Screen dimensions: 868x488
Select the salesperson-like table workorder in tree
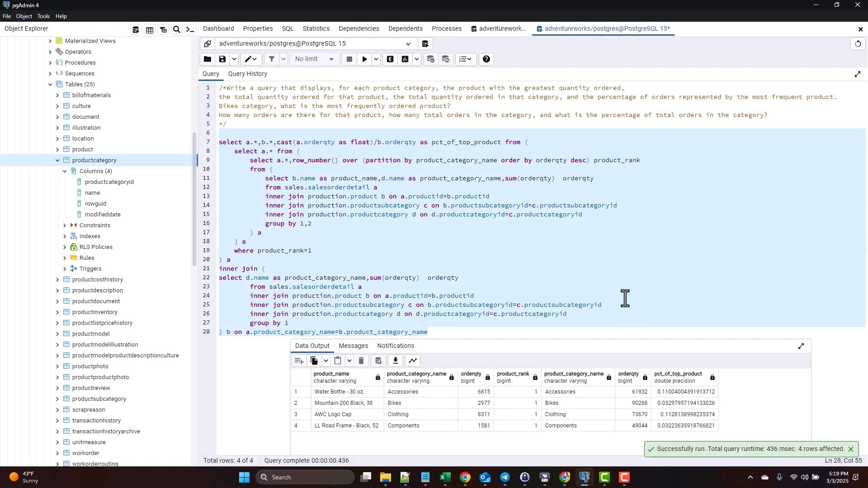86,453
